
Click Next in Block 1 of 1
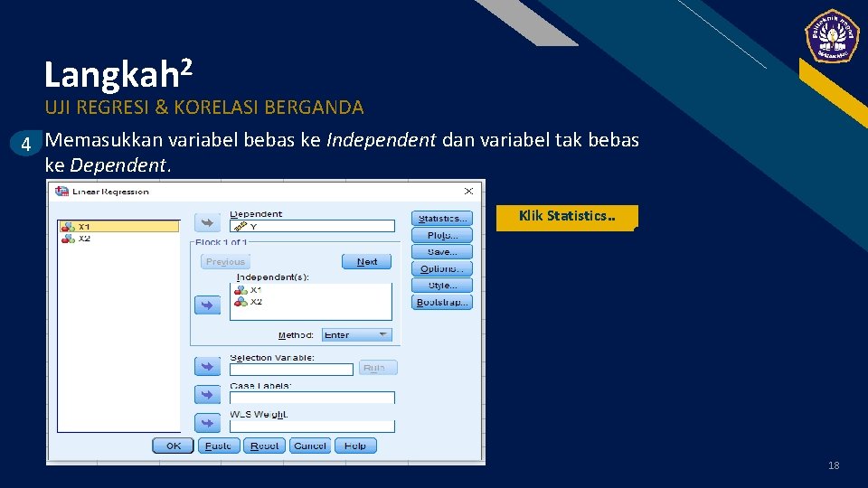[x=366, y=262]
